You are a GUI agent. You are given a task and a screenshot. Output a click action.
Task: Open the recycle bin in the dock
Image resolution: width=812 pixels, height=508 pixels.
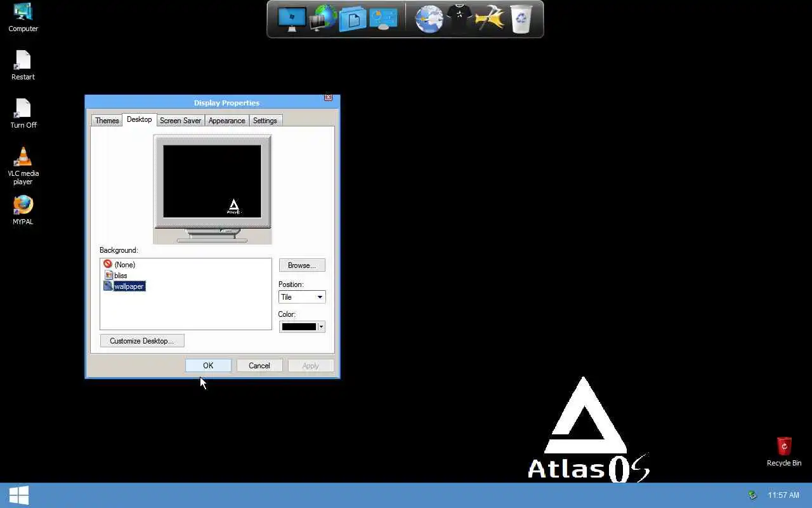click(521, 19)
